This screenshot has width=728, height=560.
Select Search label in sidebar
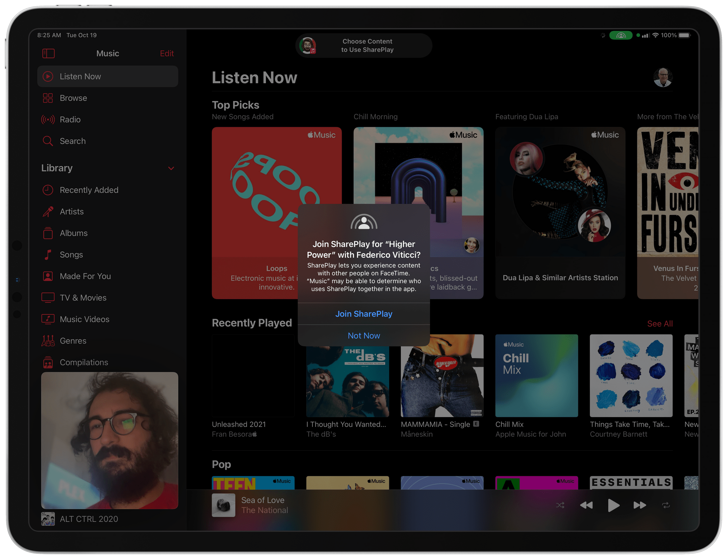tap(73, 141)
